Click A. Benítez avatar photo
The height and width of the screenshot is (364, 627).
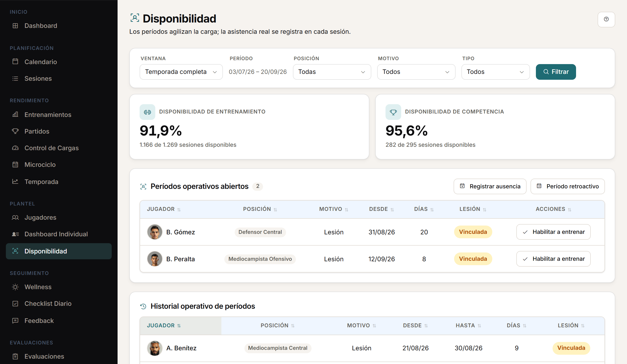[155, 348]
